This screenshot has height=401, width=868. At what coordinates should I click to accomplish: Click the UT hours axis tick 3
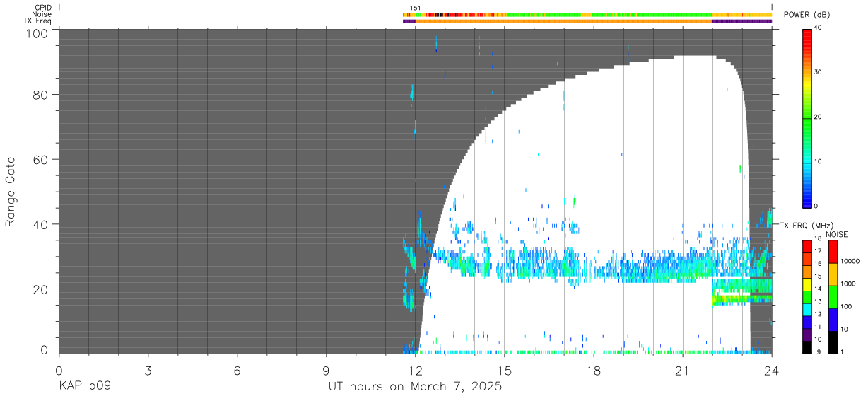(148, 371)
